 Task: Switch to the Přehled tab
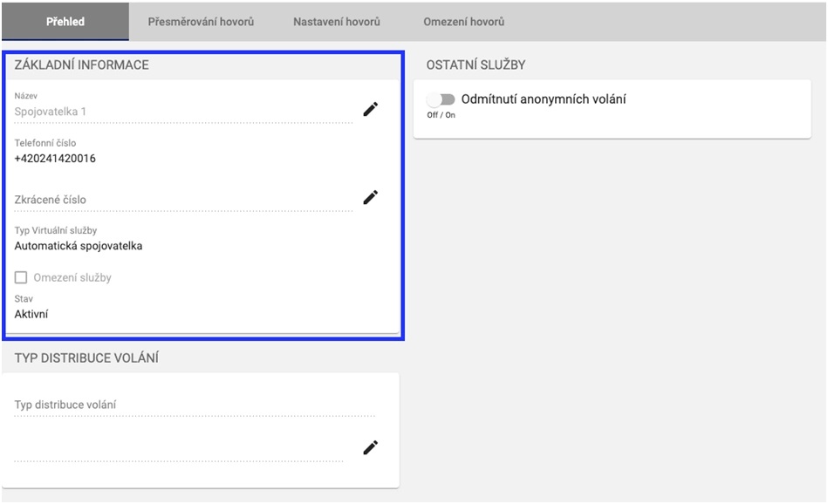click(x=65, y=21)
